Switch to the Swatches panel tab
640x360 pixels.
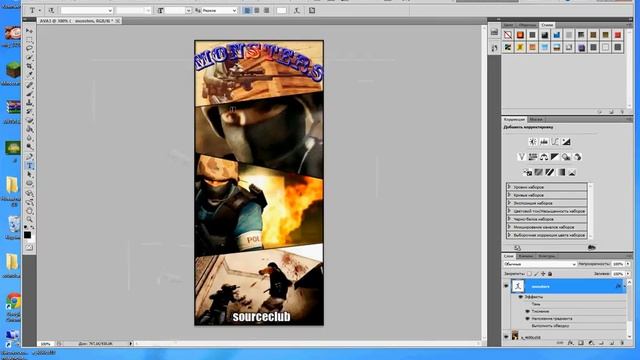tap(527, 25)
